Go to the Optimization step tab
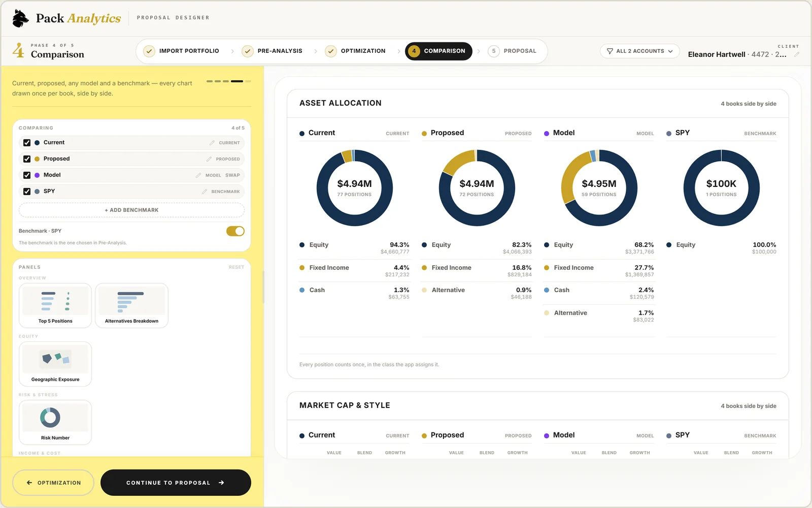The width and height of the screenshot is (812, 508). click(356, 51)
